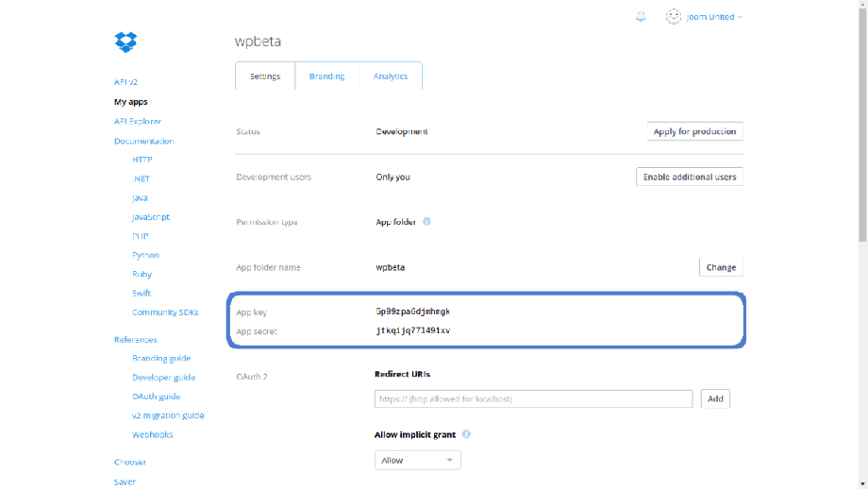Click the 'Only you' development users value
The image size is (868, 489).
[393, 177]
